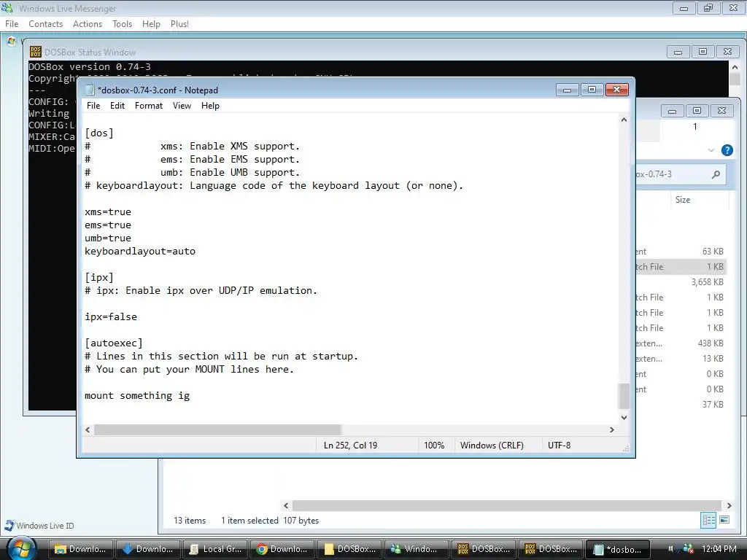The height and width of the screenshot is (560, 747).
Task: Click the '[dos]' section header
Action: pyautogui.click(x=99, y=133)
